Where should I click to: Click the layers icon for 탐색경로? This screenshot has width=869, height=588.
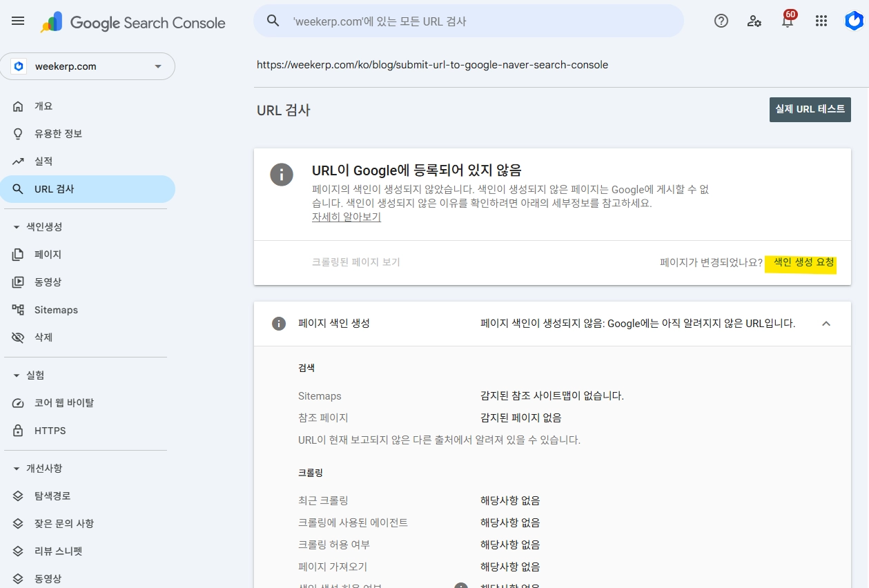pyautogui.click(x=18, y=496)
